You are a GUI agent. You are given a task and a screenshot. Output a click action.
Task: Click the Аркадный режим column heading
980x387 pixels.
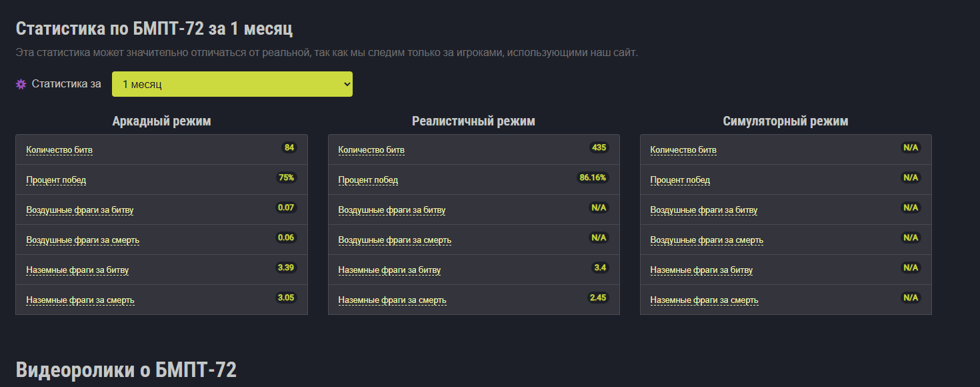click(x=161, y=121)
